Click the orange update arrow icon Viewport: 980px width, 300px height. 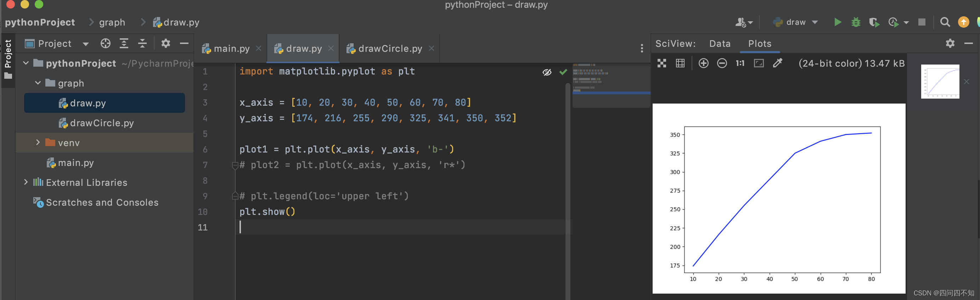click(x=963, y=22)
